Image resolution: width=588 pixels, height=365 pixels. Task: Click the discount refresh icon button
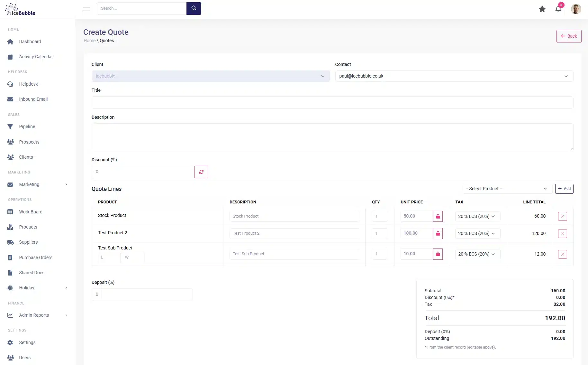pyautogui.click(x=201, y=172)
